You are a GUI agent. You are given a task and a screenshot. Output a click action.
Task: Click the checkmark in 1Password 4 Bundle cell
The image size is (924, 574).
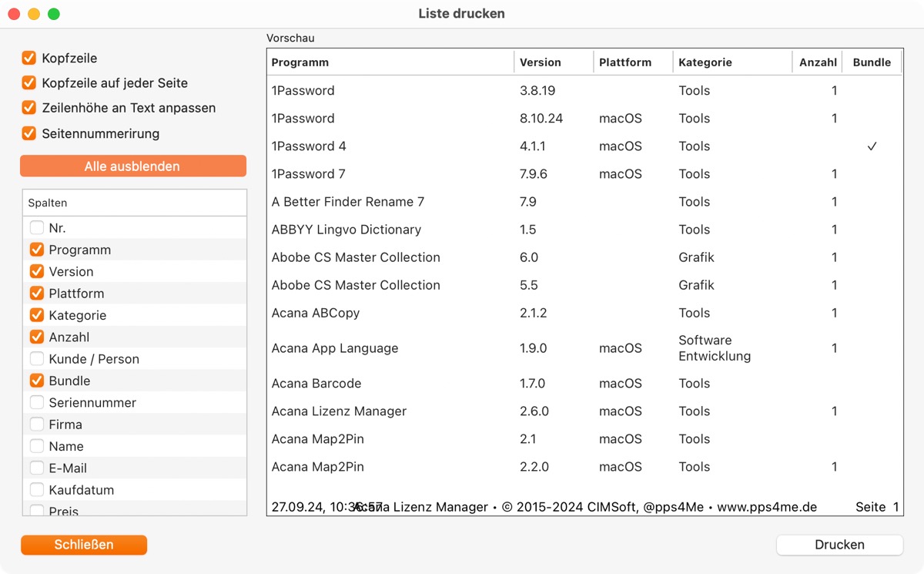pos(872,146)
